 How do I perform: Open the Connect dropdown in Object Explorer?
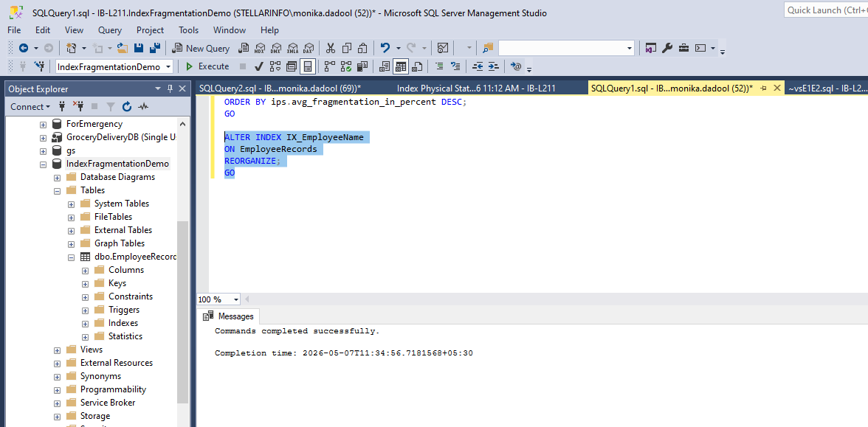point(30,106)
